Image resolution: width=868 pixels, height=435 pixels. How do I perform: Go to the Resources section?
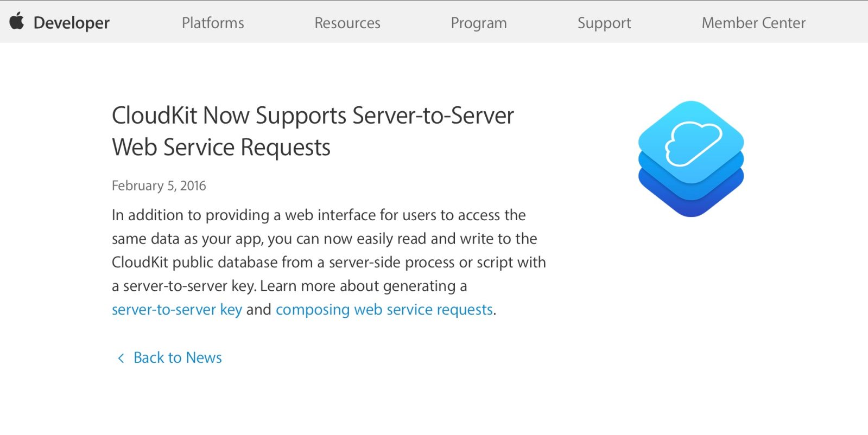(x=347, y=23)
